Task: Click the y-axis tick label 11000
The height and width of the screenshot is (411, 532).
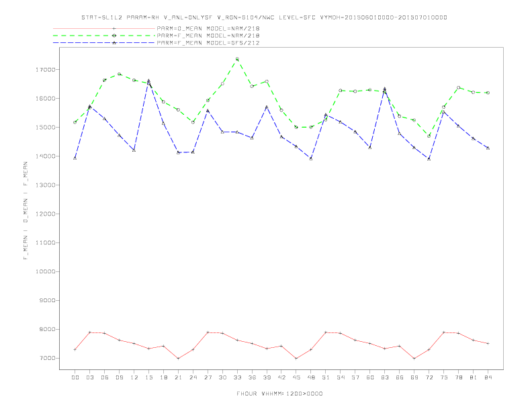Action: 46,243
